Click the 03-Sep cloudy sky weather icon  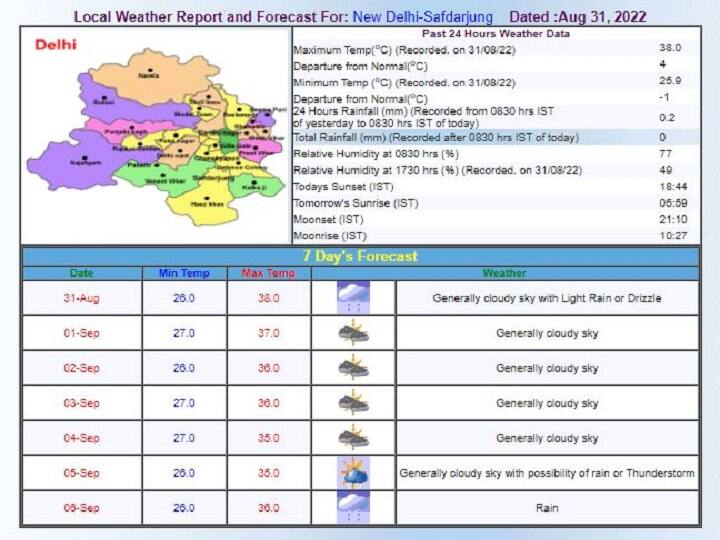(353, 403)
